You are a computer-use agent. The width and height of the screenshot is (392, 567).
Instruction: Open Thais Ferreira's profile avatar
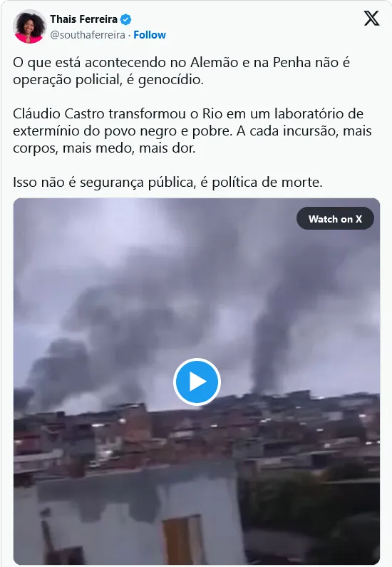tap(30, 27)
